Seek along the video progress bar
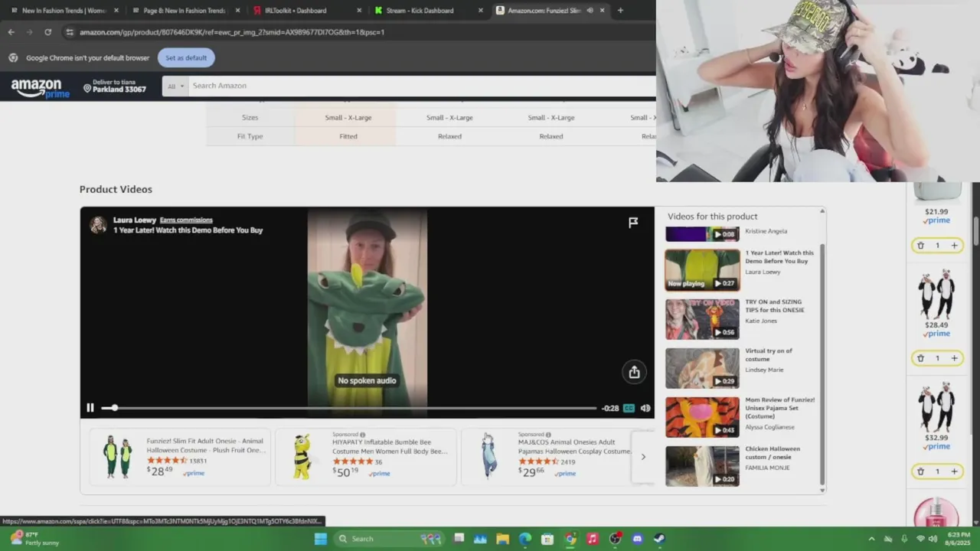This screenshot has width=980, height=551. tap(348, 408)
